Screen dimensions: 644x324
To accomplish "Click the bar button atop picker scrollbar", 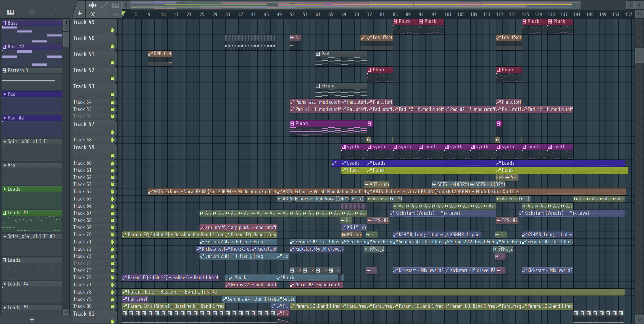I will [66, 22].
